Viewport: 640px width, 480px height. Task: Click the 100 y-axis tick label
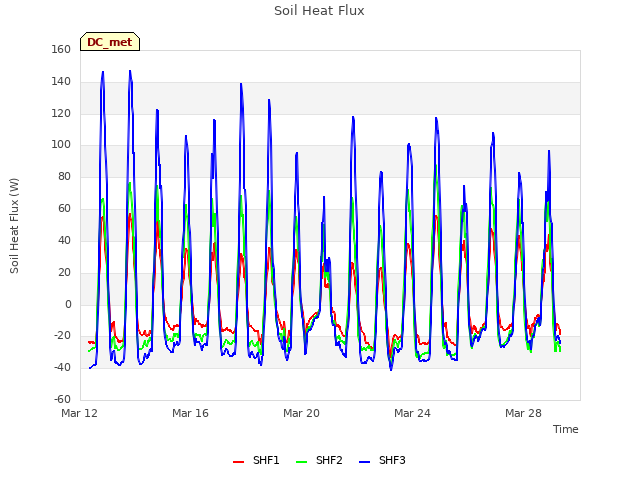(61, 144)
